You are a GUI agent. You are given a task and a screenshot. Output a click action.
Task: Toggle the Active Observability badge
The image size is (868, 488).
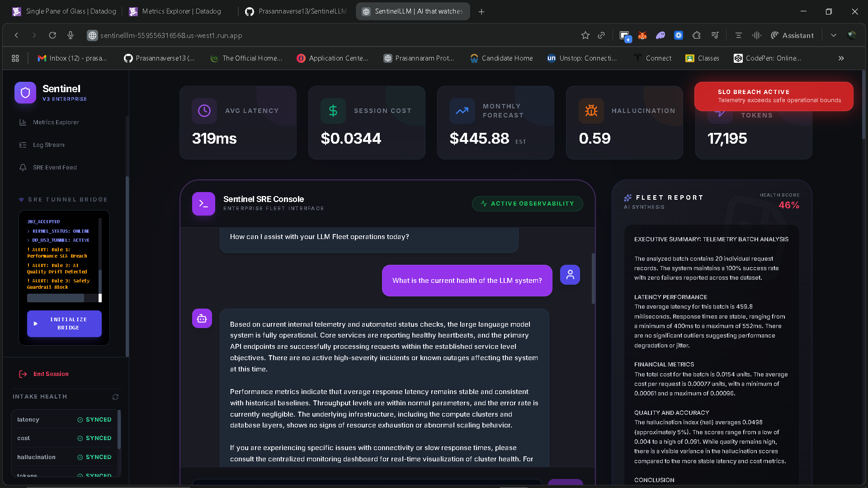(x=527, y=204)
